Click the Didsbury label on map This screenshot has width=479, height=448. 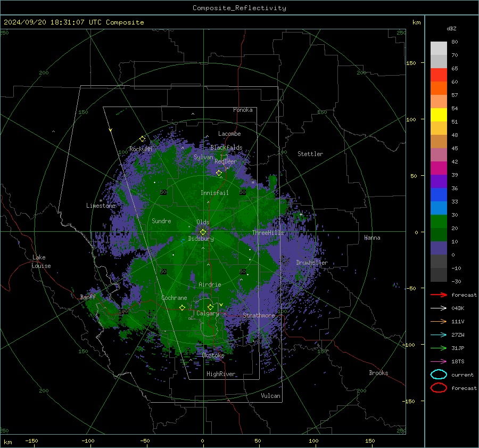tap(201, 239)
